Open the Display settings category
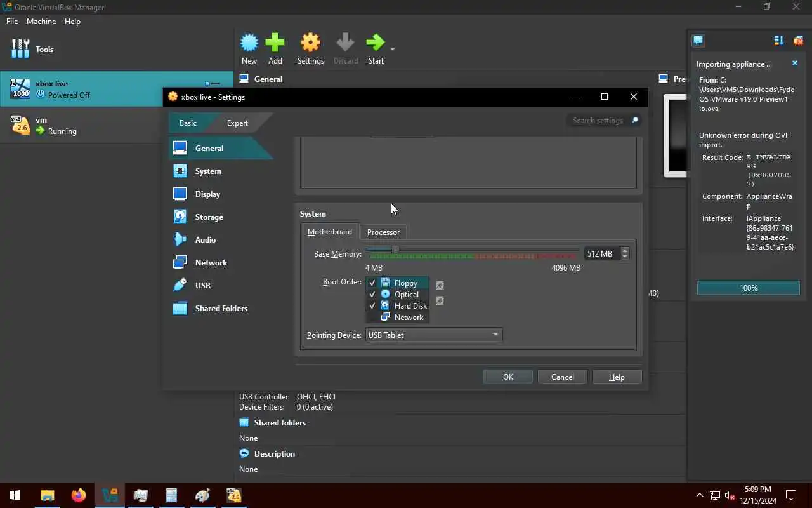 [220, 194]
